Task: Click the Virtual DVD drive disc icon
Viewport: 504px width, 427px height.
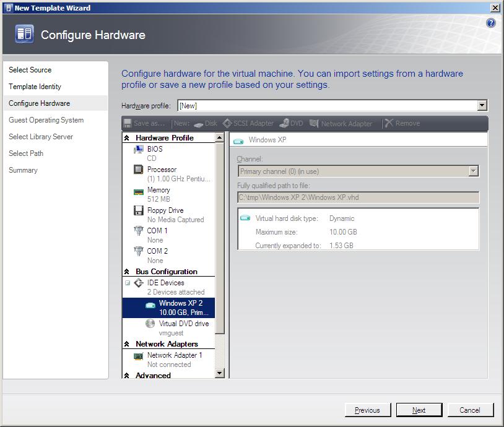Action: click(150, 324)
